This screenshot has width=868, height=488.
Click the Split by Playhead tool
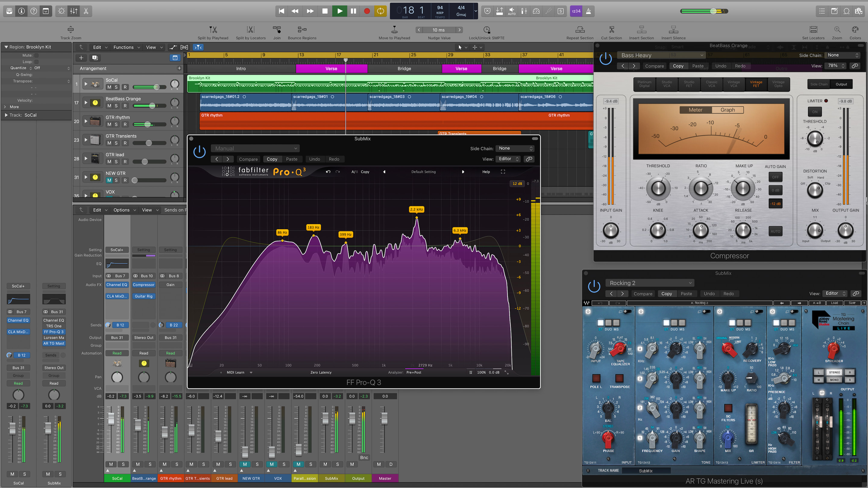[213, 33]
